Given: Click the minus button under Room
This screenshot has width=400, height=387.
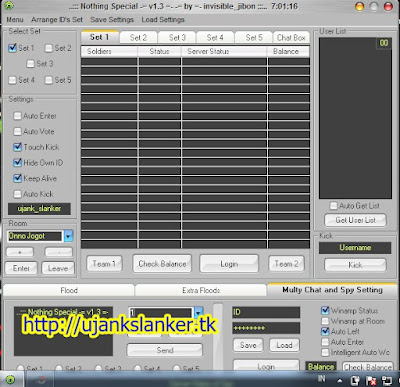Looking at the screenshot, I should (x=59, y=252).
